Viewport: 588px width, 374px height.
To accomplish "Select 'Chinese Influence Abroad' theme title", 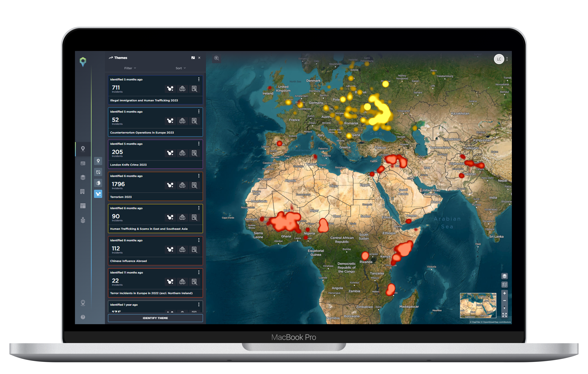I will (x=128, y=261).
